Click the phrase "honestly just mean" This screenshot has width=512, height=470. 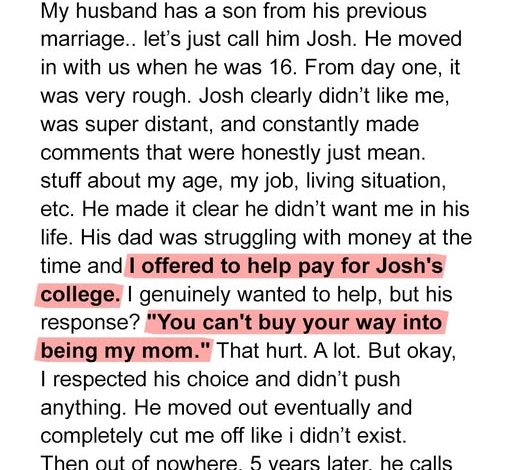pos(331,153)
